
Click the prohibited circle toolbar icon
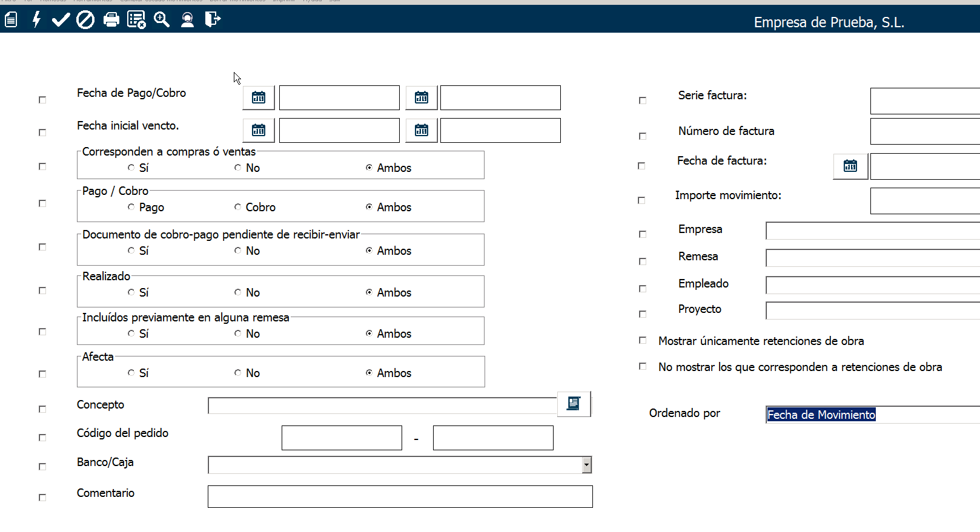(85, 20)
